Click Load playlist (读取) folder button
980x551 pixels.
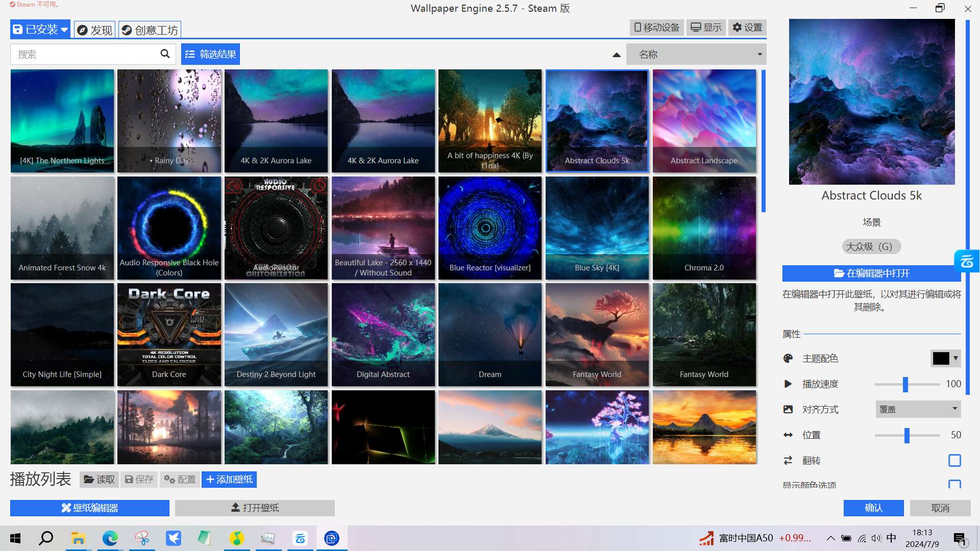tap(99, 479)
